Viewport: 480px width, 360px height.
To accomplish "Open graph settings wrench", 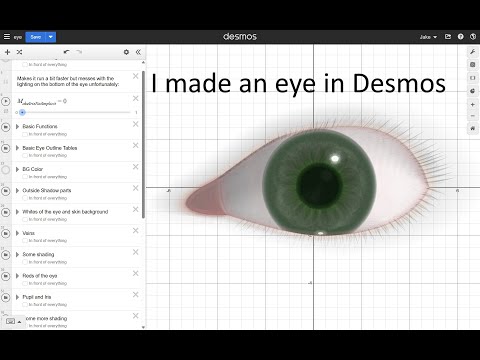I will [x=472, y=52].
